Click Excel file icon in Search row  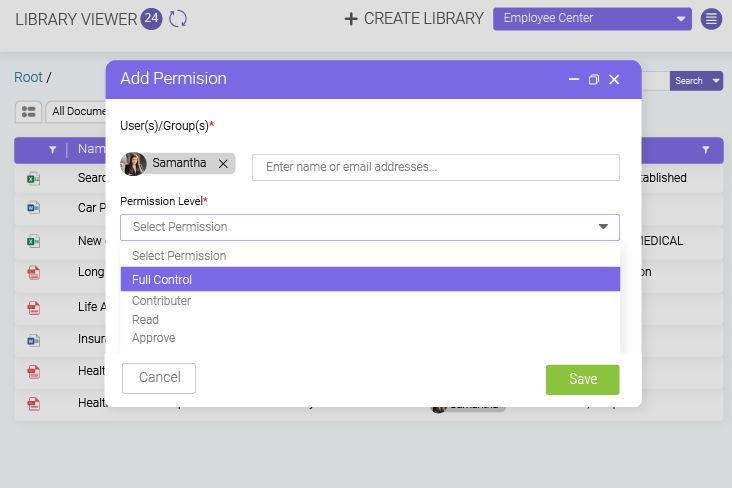tap(33, 178)
